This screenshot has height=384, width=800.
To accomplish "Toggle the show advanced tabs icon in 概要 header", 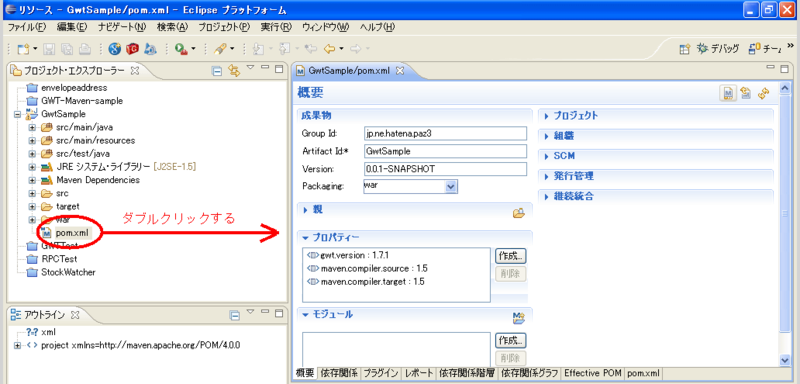I will (729, 93).
